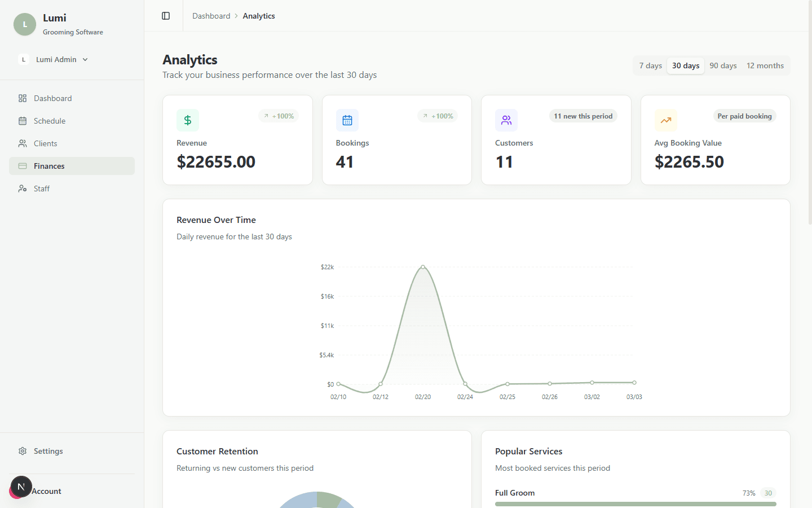812x508 pixels.
Task: Click the Avg Booking Value trend icon
Action: [x=665, y=120]
